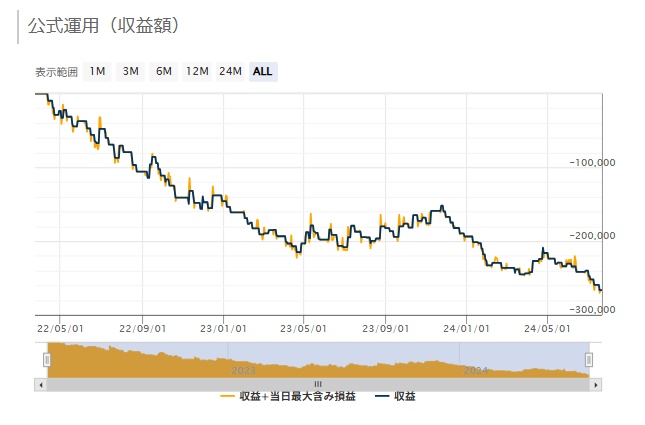Toggle the 収益 series legend text
This screenshot has height=425, width=645.
pyautogui.click(x=403, y=397)
